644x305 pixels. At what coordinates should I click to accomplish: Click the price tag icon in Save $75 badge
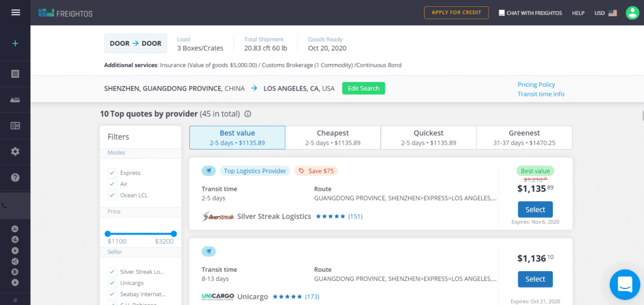(301, 171)
